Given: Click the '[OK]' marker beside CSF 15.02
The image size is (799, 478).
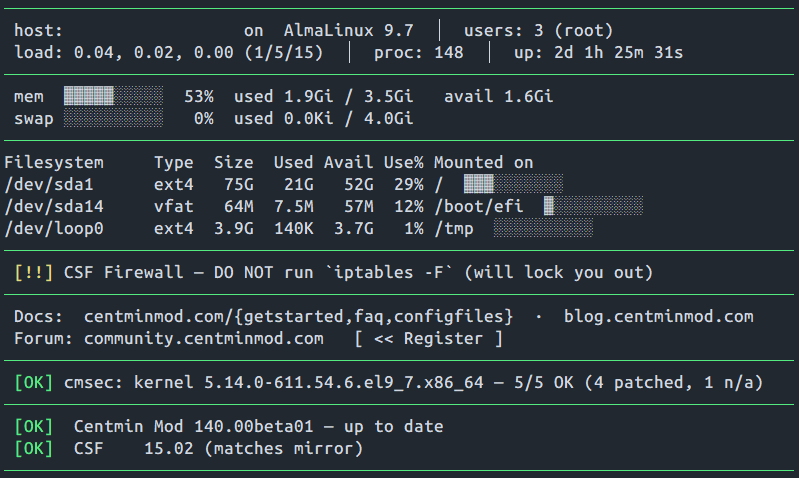Looking at the screenshot, I should 34,448.
